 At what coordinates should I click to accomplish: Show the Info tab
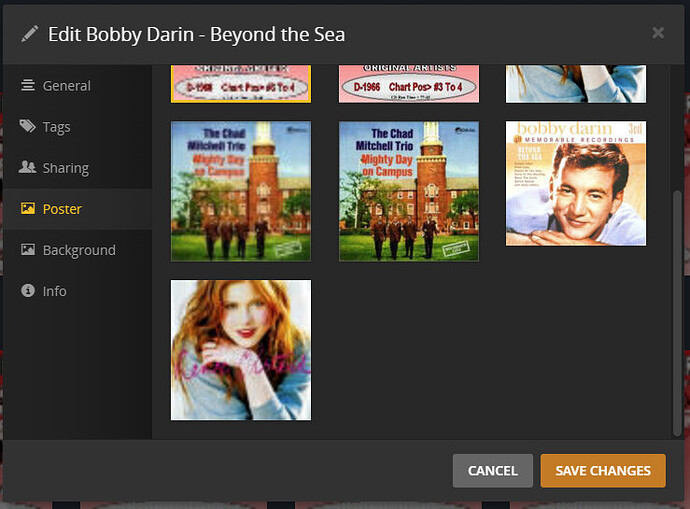tap(77, 291)
